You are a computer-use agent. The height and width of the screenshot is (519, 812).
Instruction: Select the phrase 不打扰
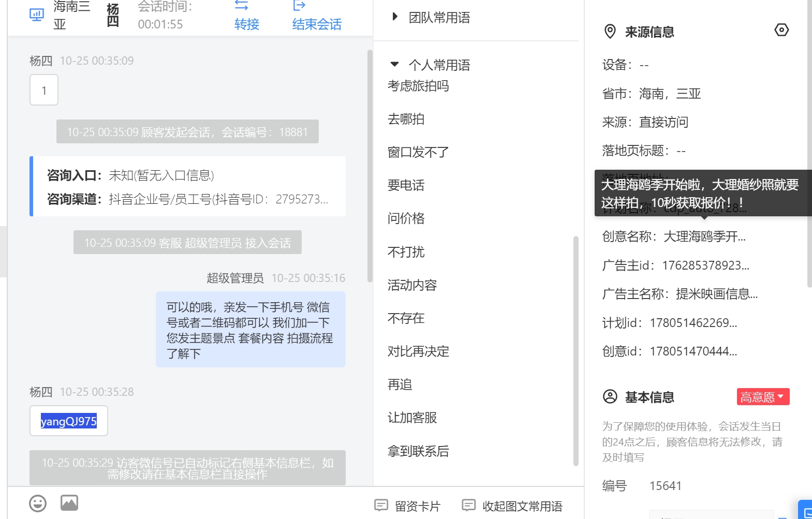pos(406,252)
